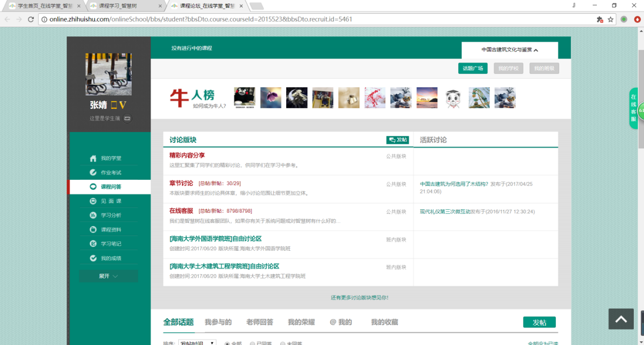The image size is (644, 345).
Task: Click the blocked plugin puzzle icon in address bar
Action: (x=600, y=19)
